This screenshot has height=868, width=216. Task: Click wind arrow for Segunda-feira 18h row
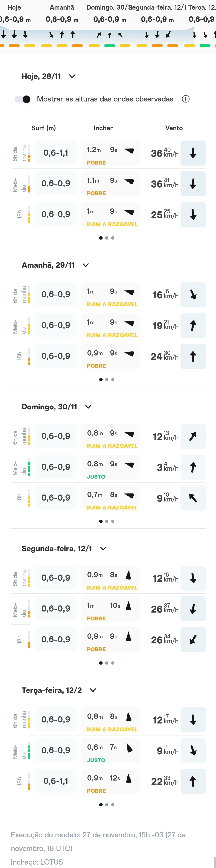coord(193,640)
